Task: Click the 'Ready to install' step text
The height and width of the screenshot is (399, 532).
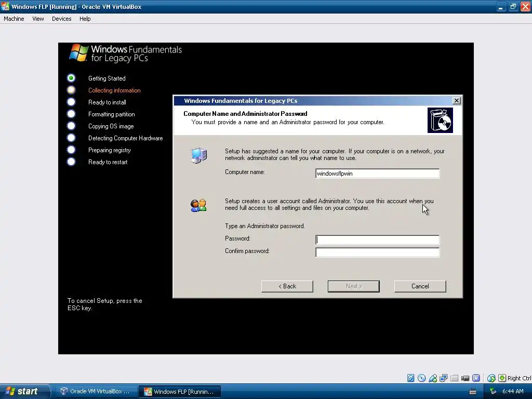Action: click(107, 102)
